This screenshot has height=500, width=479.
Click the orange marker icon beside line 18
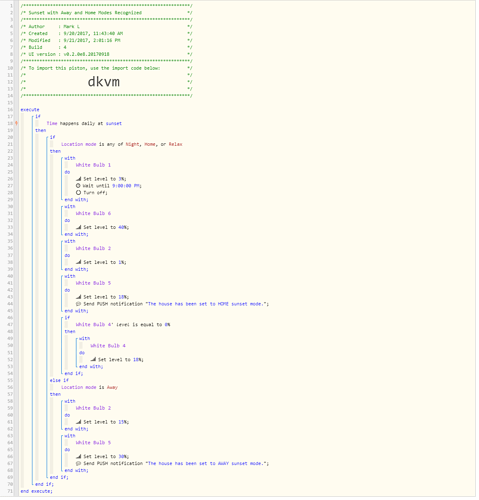coord(16,124)
